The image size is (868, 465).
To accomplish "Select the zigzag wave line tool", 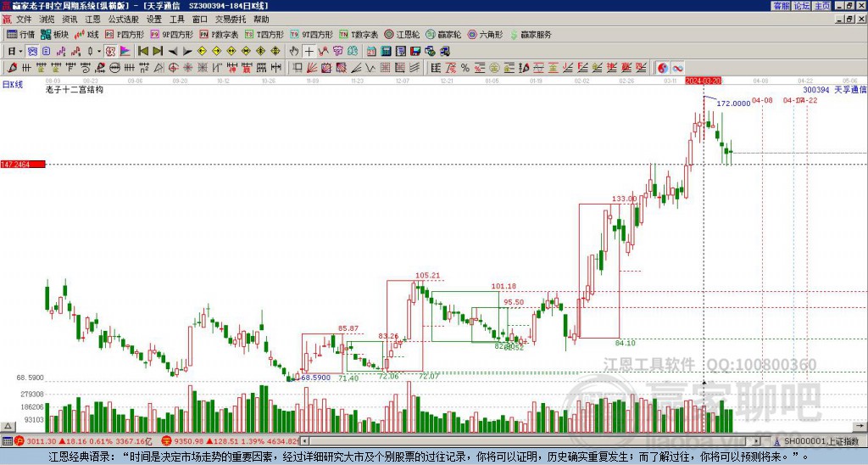I will click(x=370, y=68).
